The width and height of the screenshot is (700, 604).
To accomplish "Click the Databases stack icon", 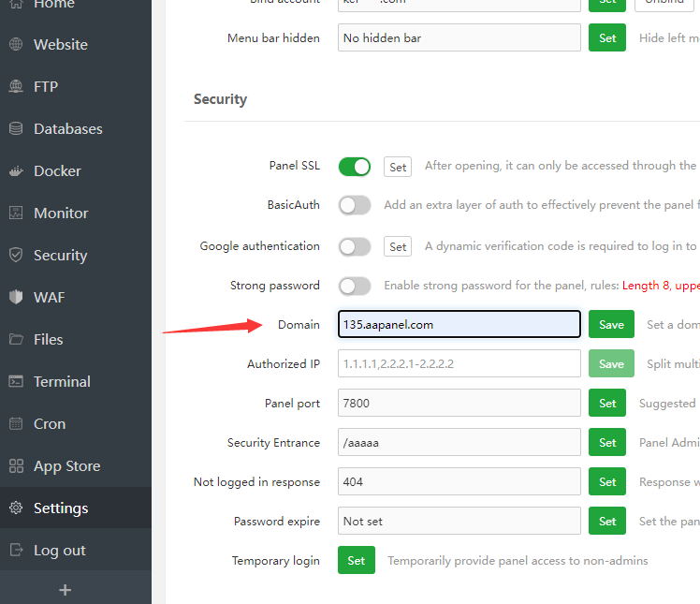I will [16, 128].
